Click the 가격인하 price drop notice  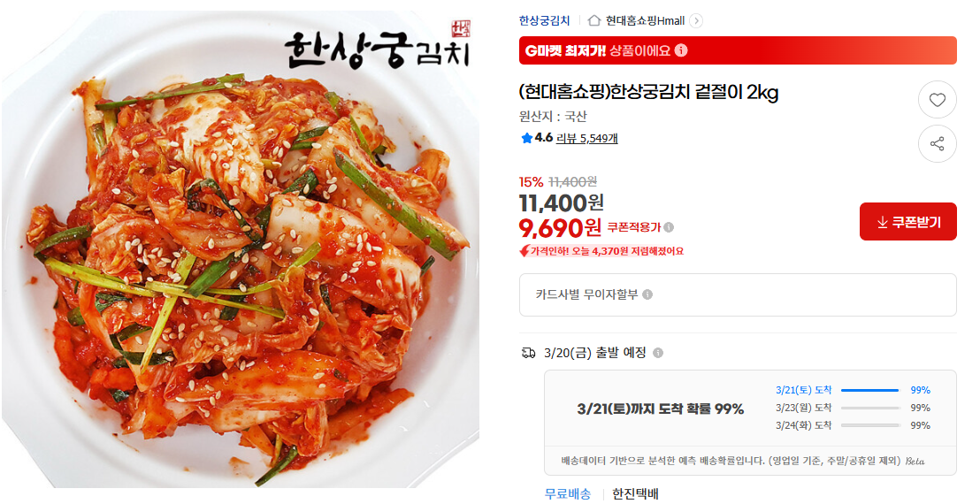coord(601,251)
